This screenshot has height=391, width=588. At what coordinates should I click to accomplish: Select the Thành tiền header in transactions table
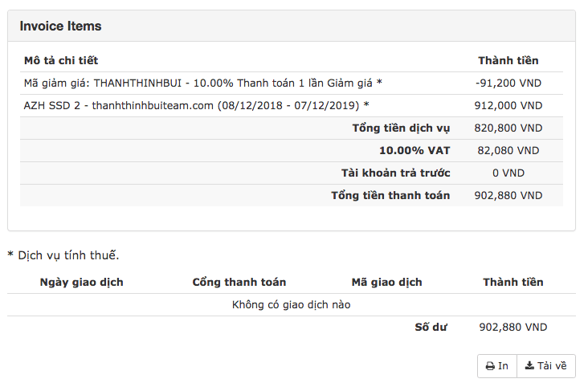[x=513, y=282]
